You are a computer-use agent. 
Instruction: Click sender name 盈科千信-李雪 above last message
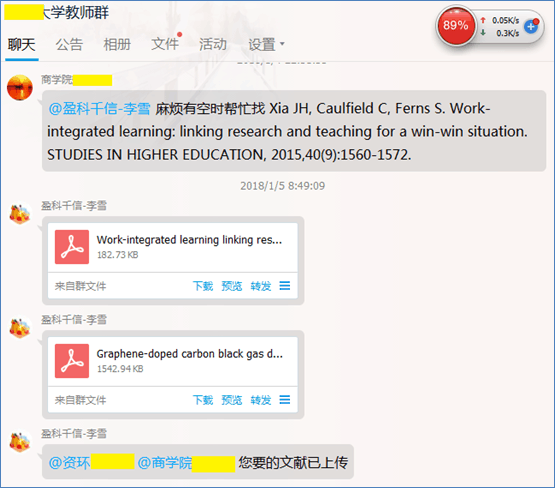(x=74, y=434)
